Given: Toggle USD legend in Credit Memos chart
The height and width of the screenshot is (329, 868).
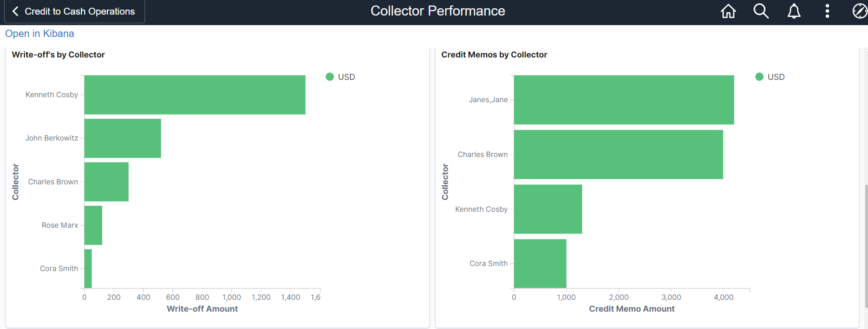Looking at the screenshot, I should coord(770,77).
